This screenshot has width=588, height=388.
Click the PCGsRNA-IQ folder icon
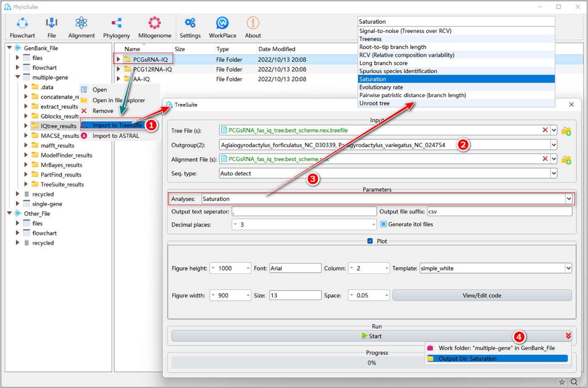click(x=127, y=59)
